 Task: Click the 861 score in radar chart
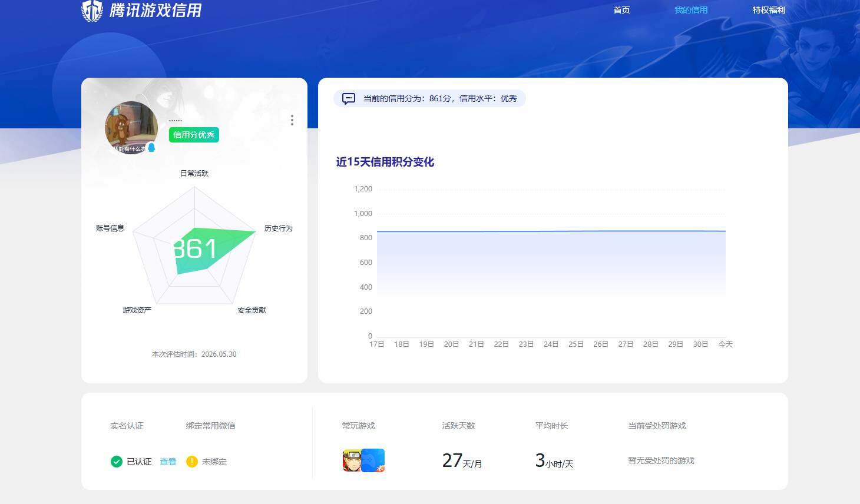pyautogui.click(x=196, y=249)
